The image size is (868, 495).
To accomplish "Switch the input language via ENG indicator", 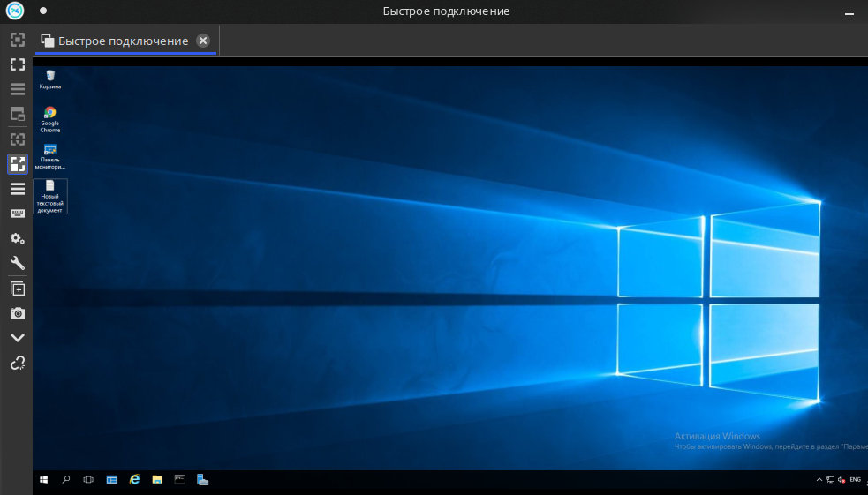I will (x=856, y=479).
